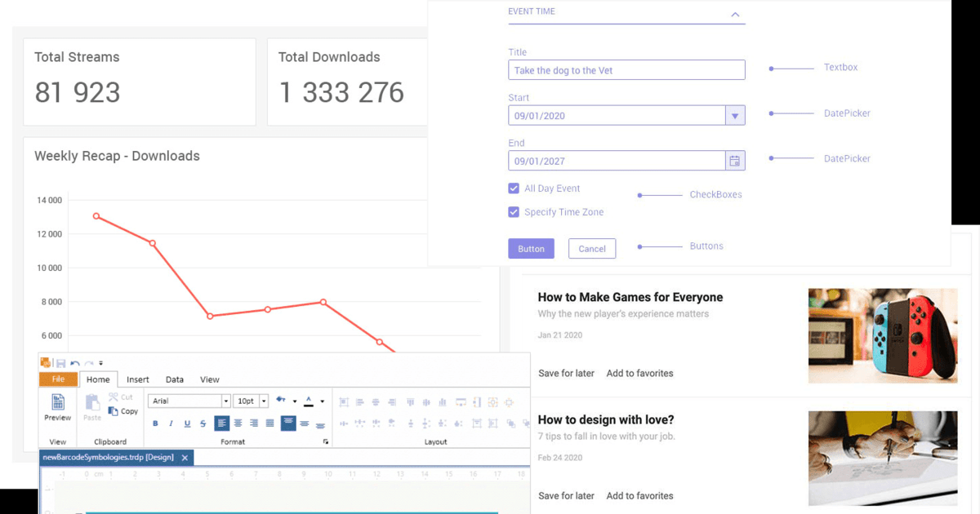
Task: Switch to the Insert ribbon tab
Action: point(138,379)
